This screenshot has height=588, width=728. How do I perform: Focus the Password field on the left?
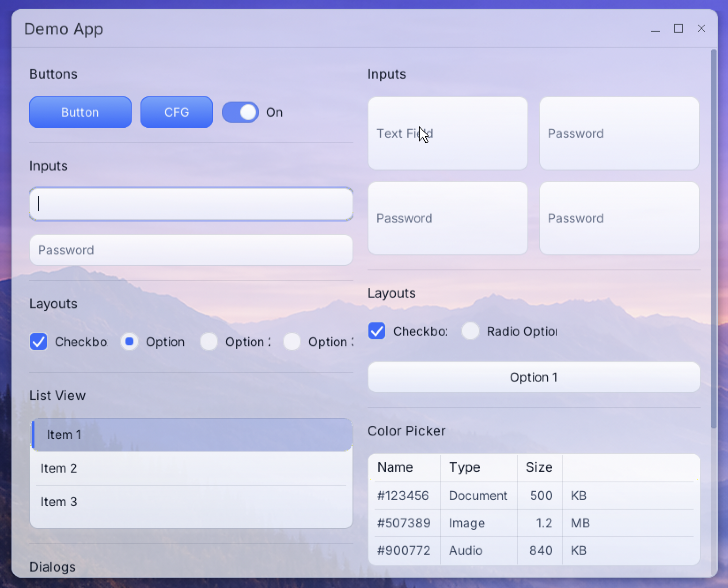click(x=191, y=250)
